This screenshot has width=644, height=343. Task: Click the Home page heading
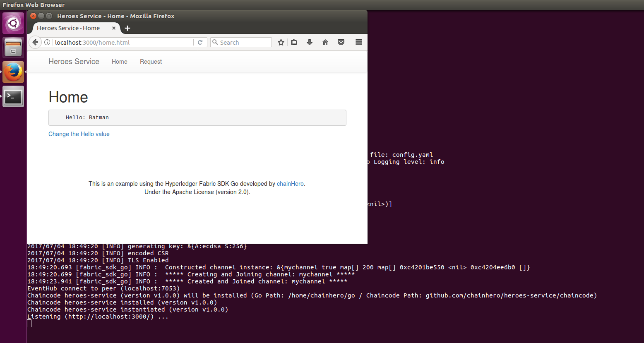[x=68, y=97]
